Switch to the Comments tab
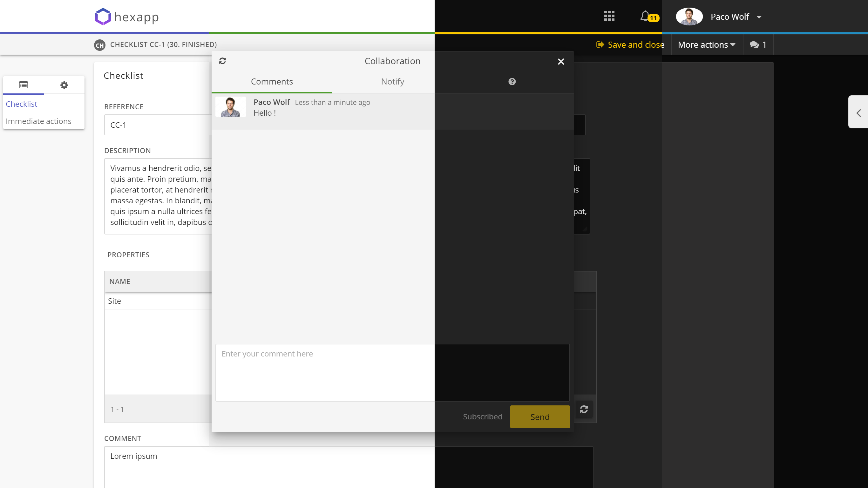The width and height of the screenshot is (868, 488). [272, 82]
